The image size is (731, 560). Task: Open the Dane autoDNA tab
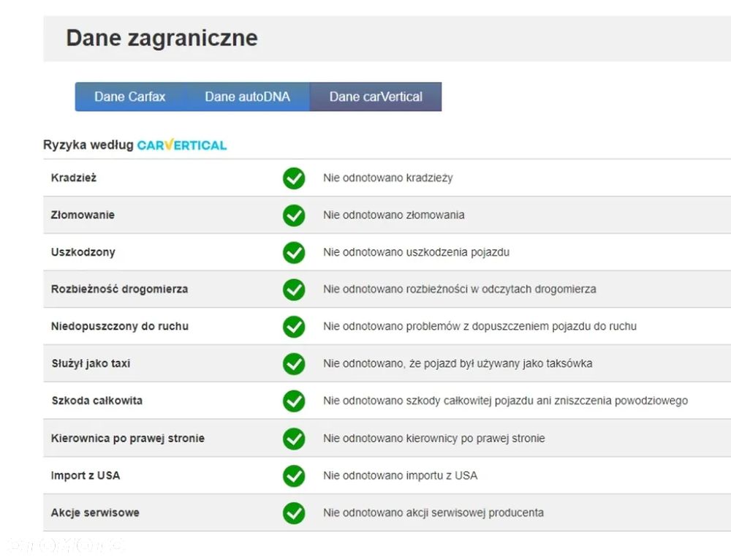247,97
